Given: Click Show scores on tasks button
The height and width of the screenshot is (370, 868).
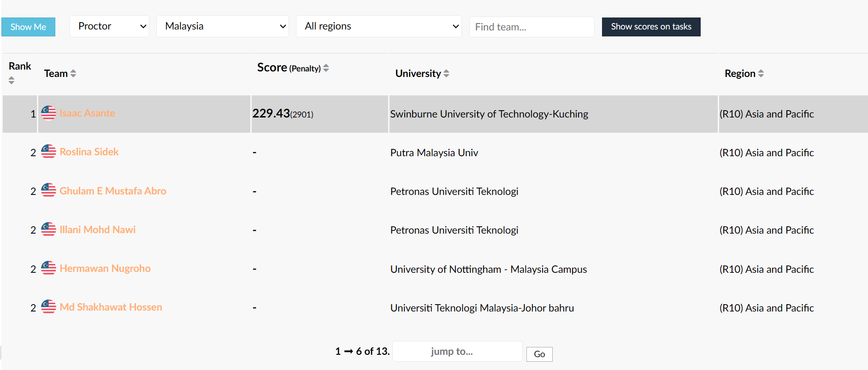Looking at the screenshot, I should (x=651, y=27).
